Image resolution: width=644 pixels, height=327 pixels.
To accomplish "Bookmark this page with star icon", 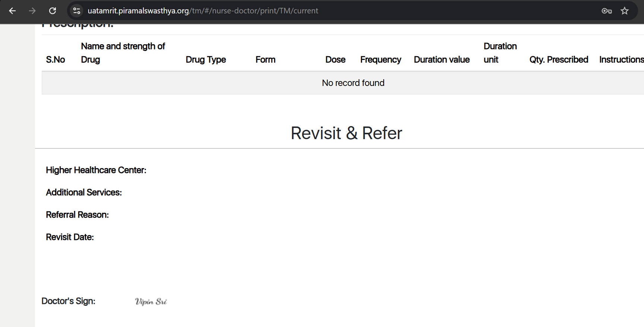I will point(625,11).
